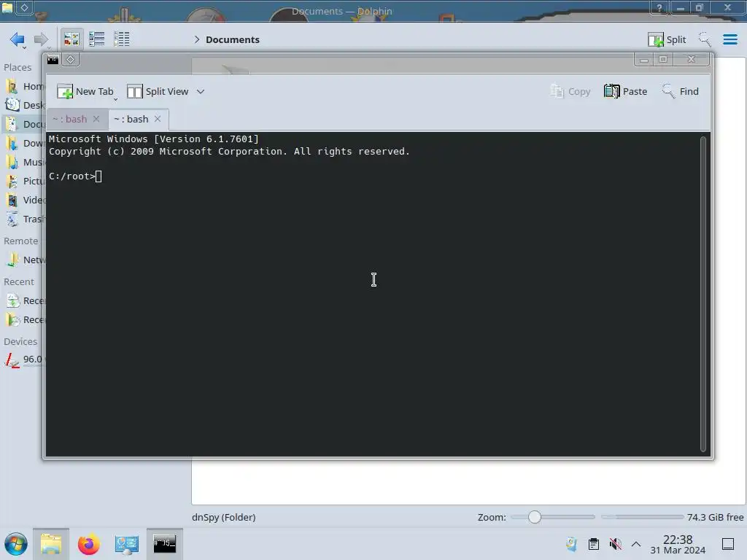The image size is (747, 560).
Task: Click Documents breadcrumb in Dolphin
Action: click(x=233, y=39)
